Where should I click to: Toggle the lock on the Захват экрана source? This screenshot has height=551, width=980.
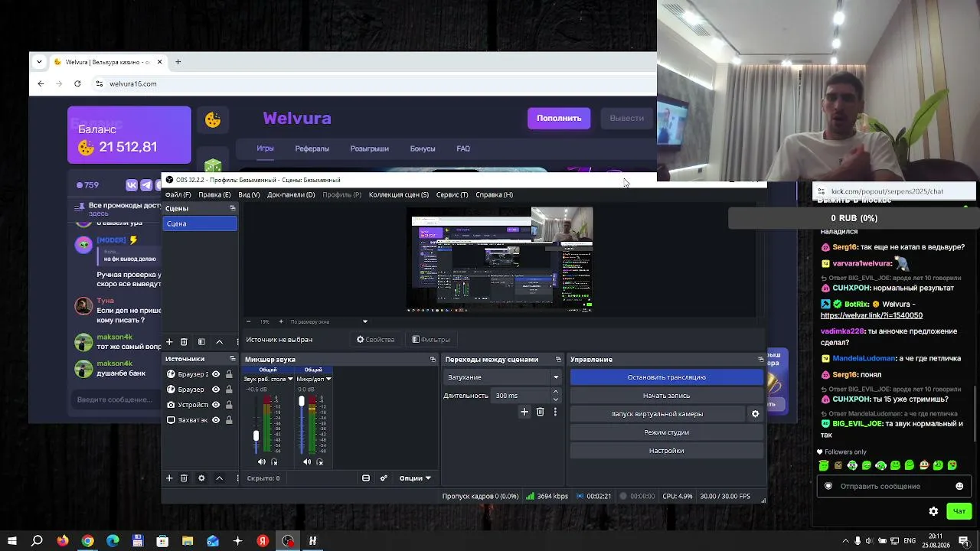coord(229,420)
